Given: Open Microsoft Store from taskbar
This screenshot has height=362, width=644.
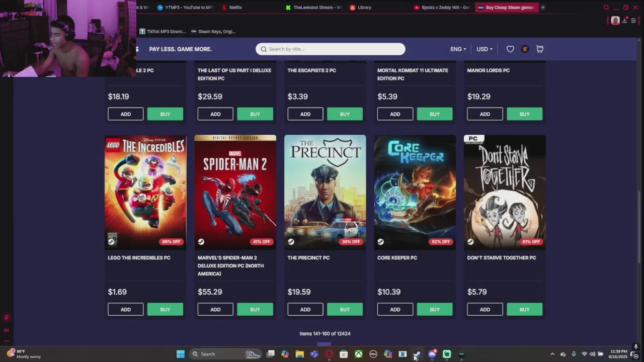Looking at the screenshot, I should click(x=344, y=354).
